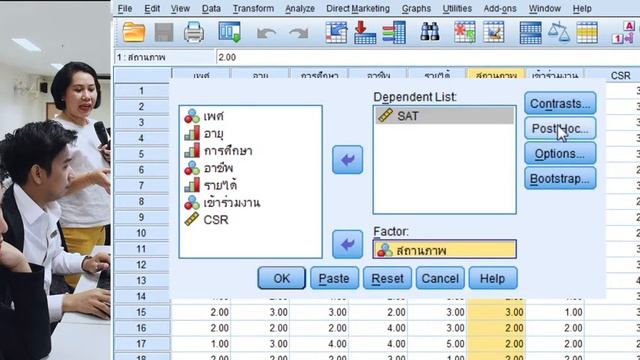Click the Options button
The height and width of the screenshot is (360, 640).
560,153
